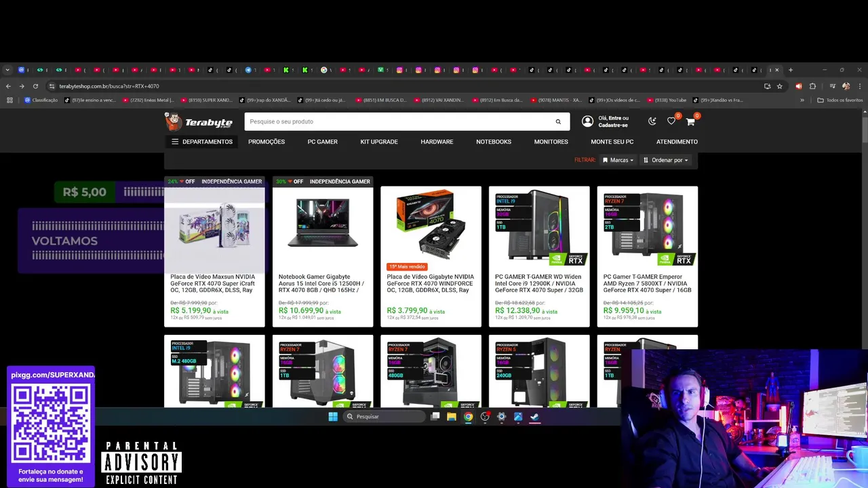
Task: Click the 15º Mais vendido badge
Action: [407, 266]
